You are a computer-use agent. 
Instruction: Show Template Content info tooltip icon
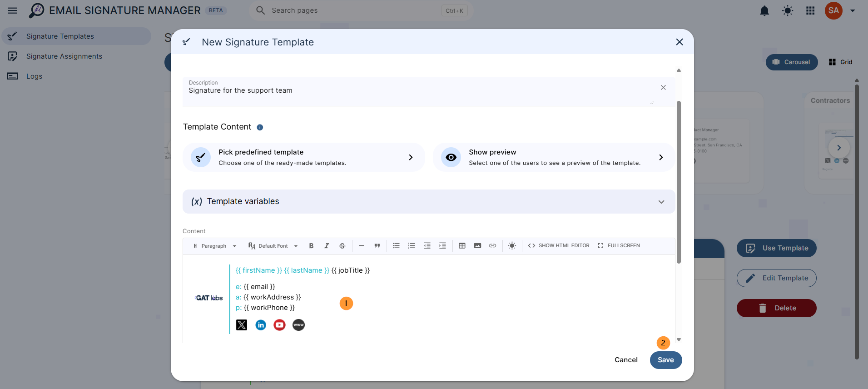point(260,127)
